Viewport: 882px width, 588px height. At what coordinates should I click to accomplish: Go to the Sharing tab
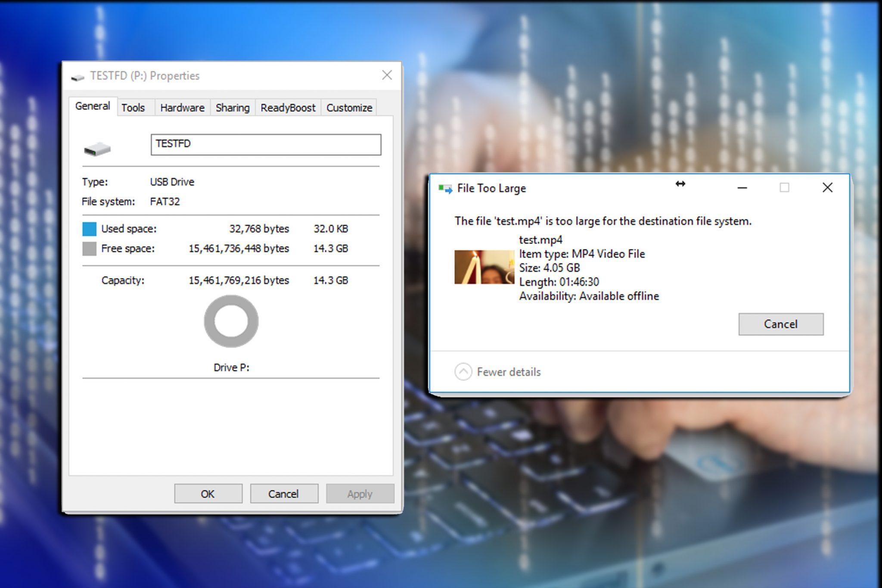click(x=233, y=108)
